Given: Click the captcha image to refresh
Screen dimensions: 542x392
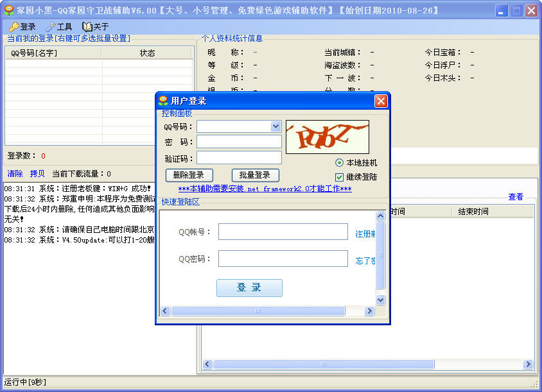Looking at the screenshot, I should (x=328, y=137).
